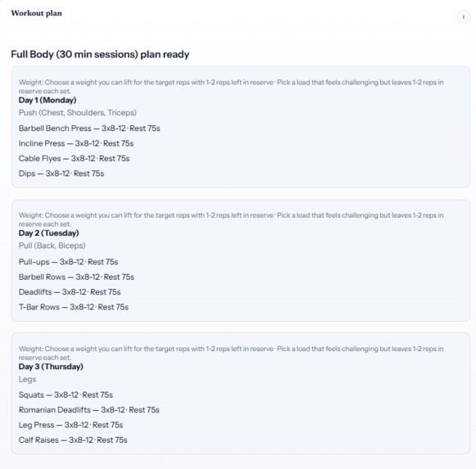The width and height of the screenshot is (476, 469).
Task: Click the info icon at top right
Action: 463,16
